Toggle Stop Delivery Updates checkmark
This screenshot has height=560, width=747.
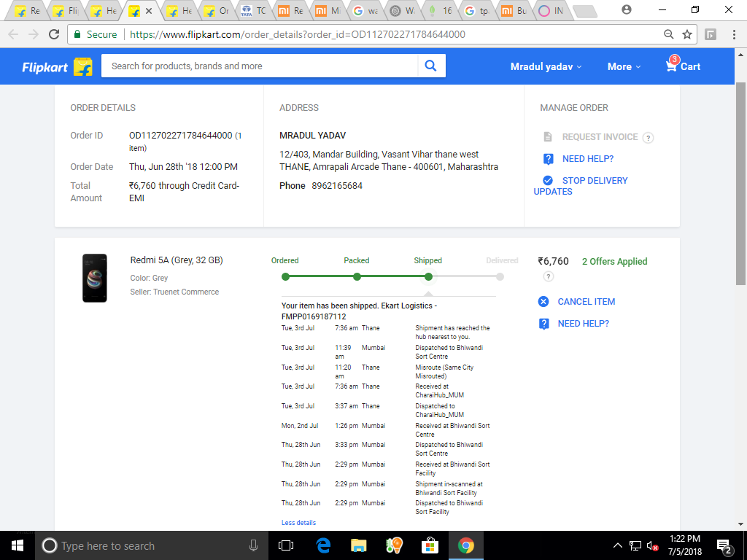click(x=548, y=181)
